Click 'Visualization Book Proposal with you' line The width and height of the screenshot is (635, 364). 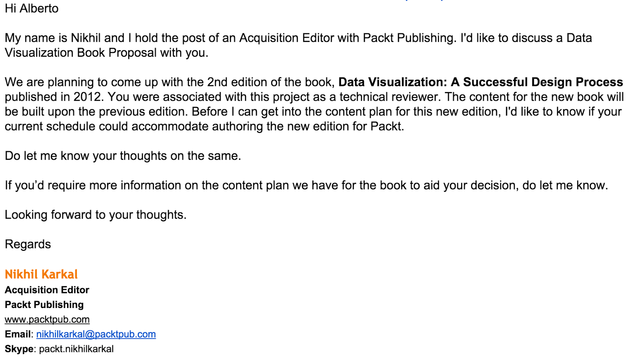click(106, 53)
